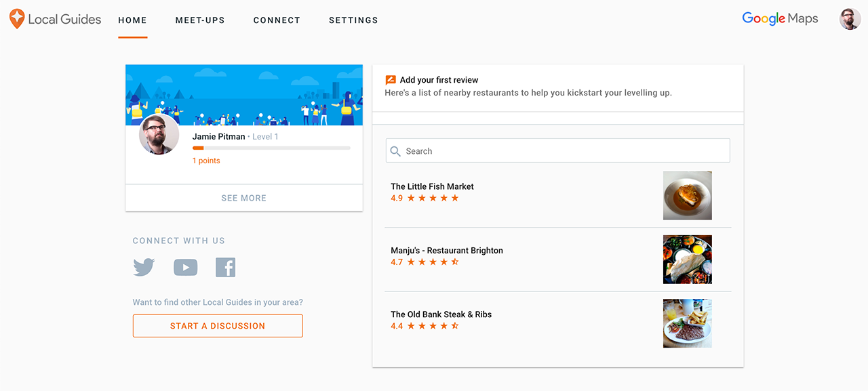Click the Level 1 progress bar
This screenshot has width=868, height=391.
click(271, 148)
